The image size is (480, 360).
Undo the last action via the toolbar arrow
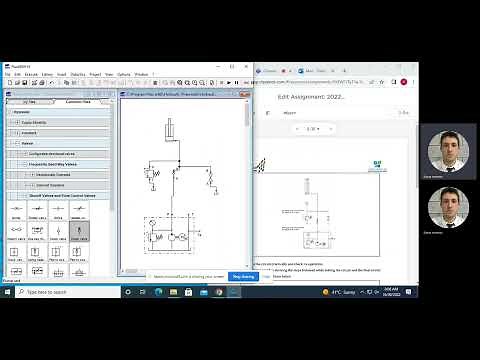(52, 82)
